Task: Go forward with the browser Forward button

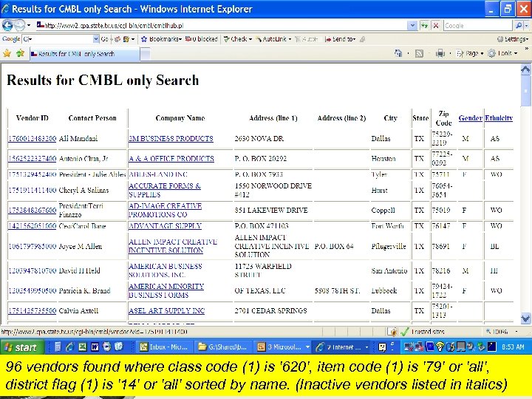Action: 20,25
